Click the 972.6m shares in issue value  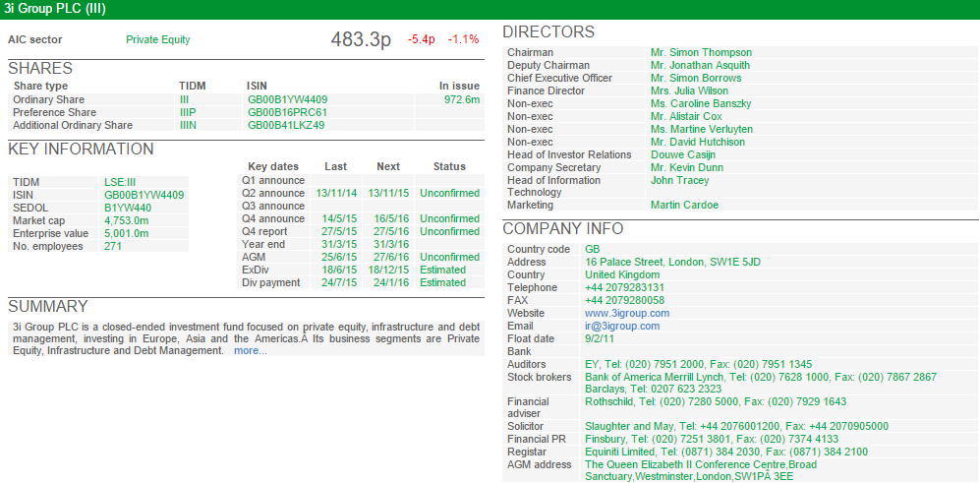coord(462,99)
